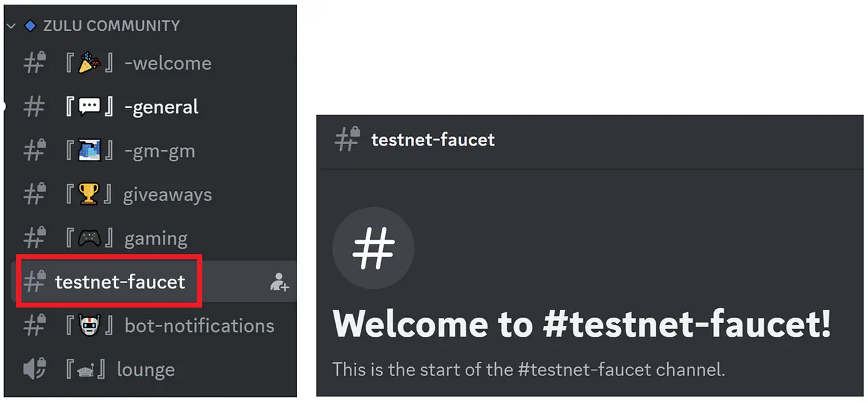This screenshot has height=401, width=868.
Task: Click the large round hash welcome icon
Action: 373,249
